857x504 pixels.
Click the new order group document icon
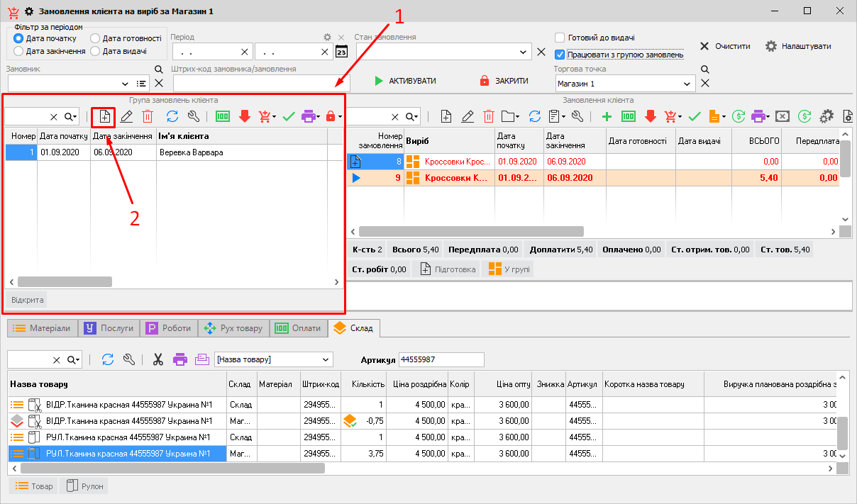click(x=104, y=116)
